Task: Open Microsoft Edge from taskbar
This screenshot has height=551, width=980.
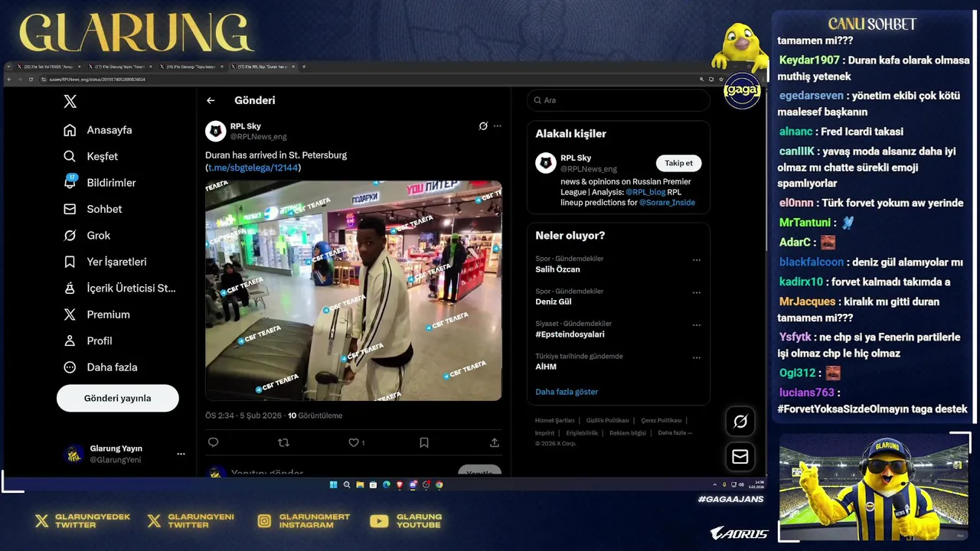Action: pyautogui.click(x=387, y=484)
